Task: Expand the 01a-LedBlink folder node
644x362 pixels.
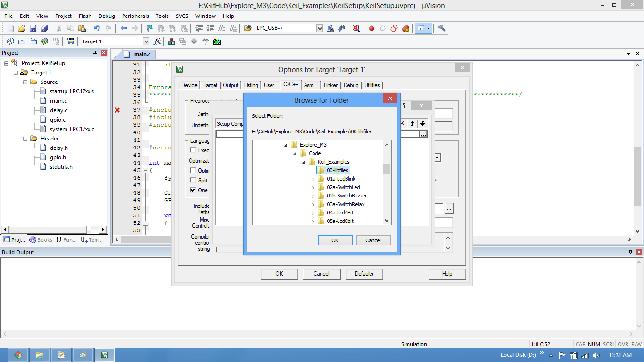Action: 313,179
